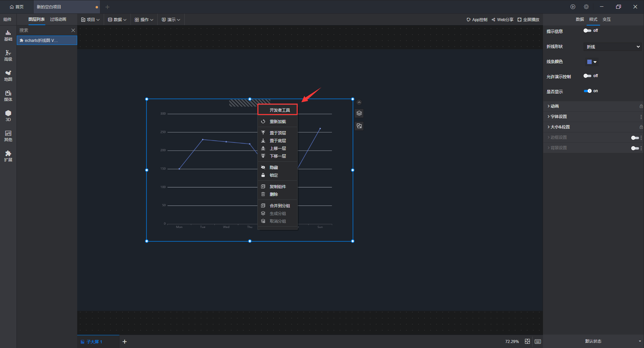Choose 隐藏 in the context menu
This screenshot has height=348, width=644.
[278, 168]
